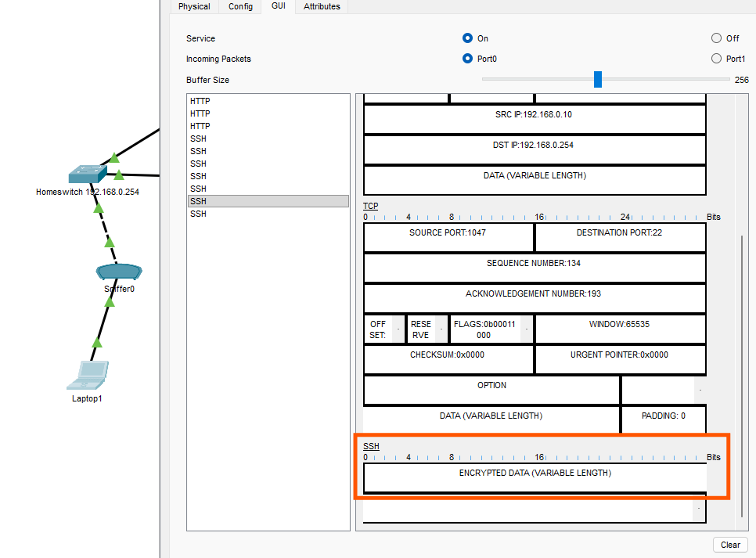Turn the Service option On
Image resolution: width=756 pixels, height=558 pixels.
(467, 38)
